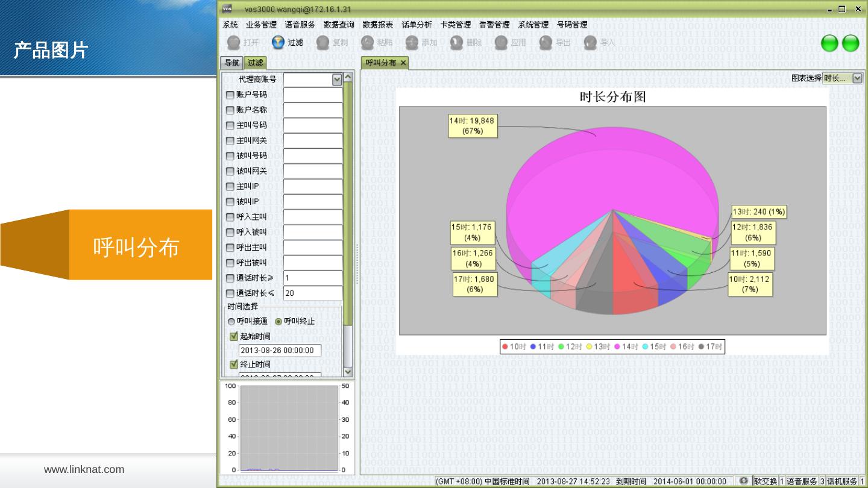Click the 删除 (Delete) toolbar icon
868x488 pixels.
457,43
